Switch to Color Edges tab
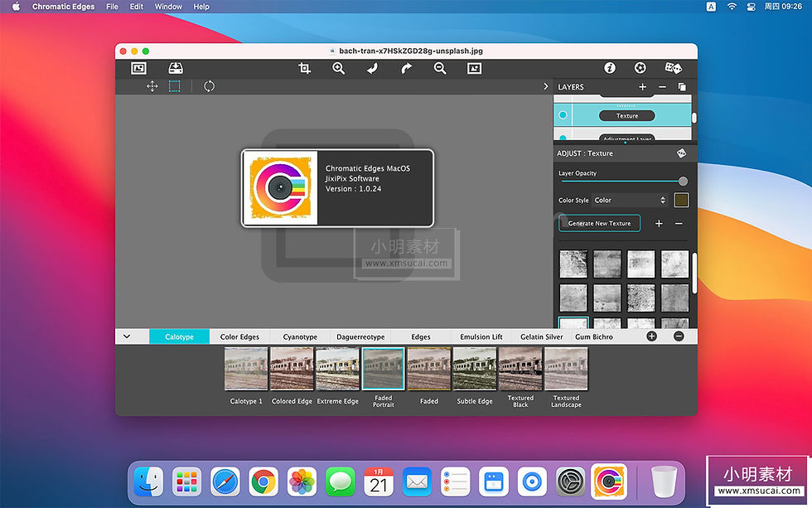 (239, 336)
